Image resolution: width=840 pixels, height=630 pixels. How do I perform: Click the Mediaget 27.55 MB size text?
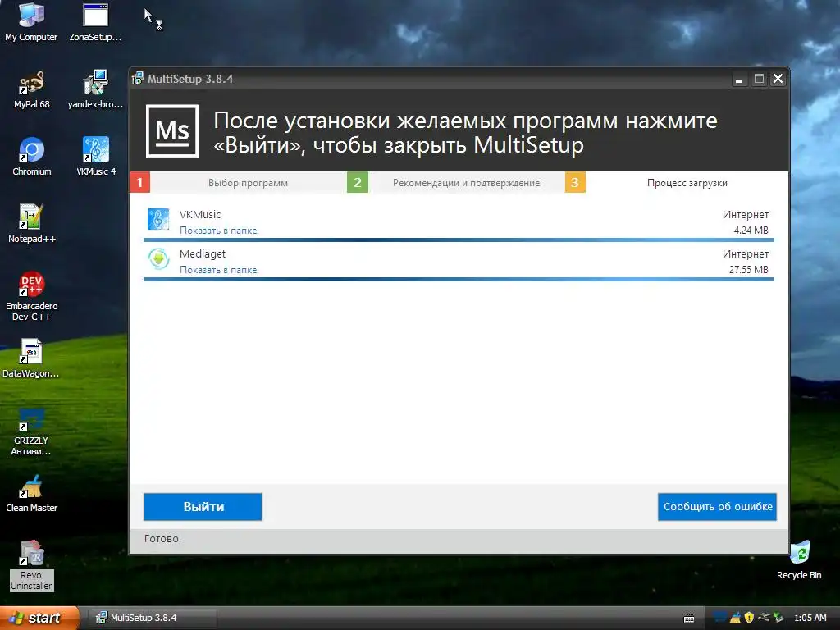pos(748,270)
